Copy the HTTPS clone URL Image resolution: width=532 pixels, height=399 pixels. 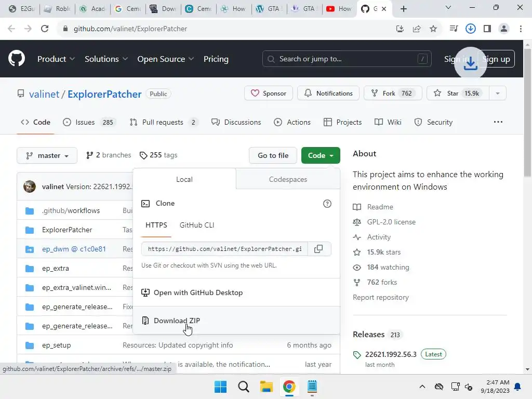pyautogui.click(x=318, y=249)
